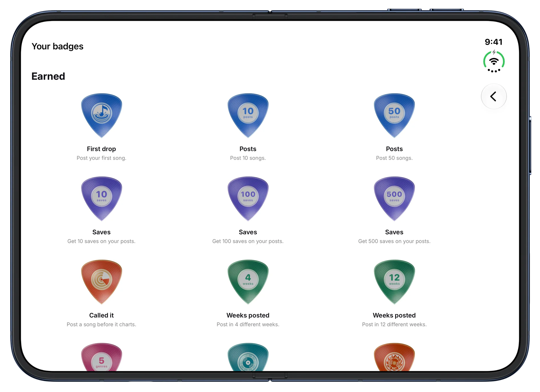Click 'Post in 4 different weeks.'
This screenshot has height=392, width=540.
pos(248,324)
